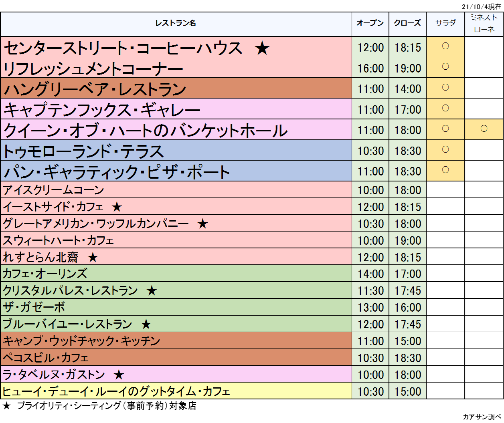
Task: Click the star beside クリスタルパレス・レストラン
Action: click(x=152, y=291)
